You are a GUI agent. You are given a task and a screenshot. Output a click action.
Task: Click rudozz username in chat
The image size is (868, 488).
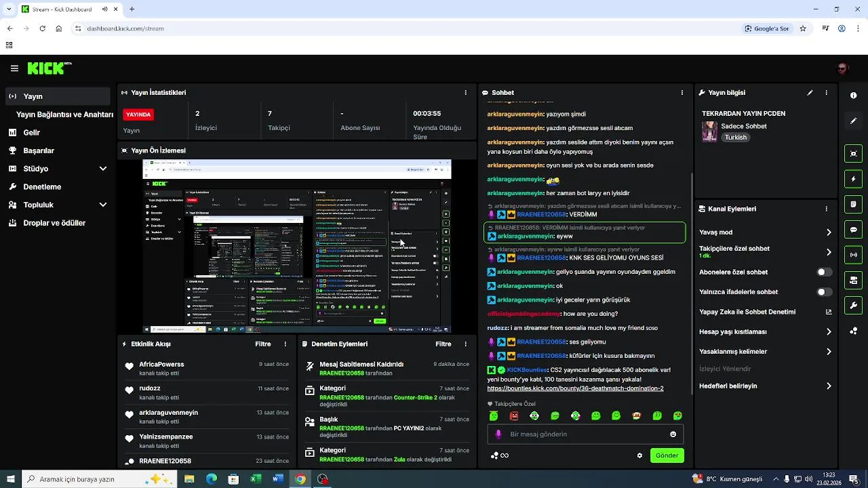tap(498, 328)
